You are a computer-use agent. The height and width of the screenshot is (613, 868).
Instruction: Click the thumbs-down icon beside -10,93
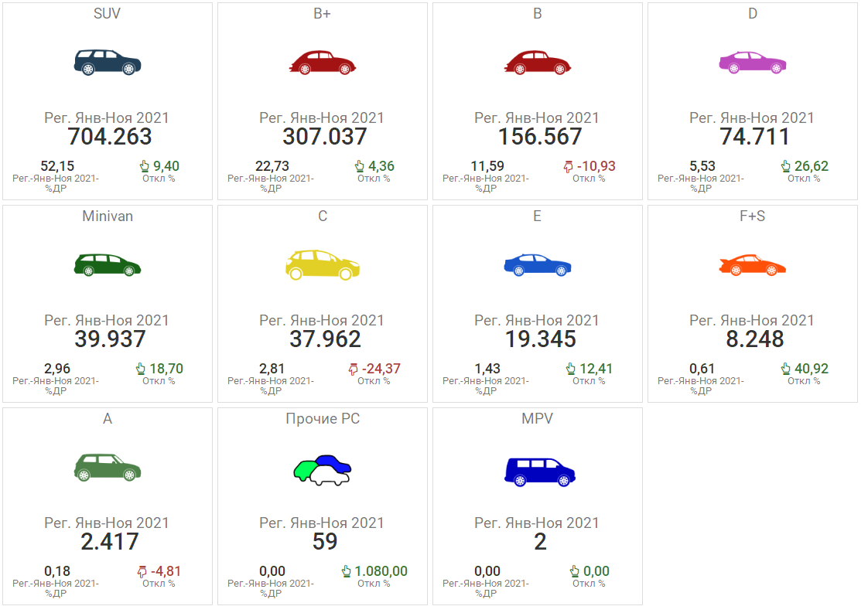click(x=569, y=166)
